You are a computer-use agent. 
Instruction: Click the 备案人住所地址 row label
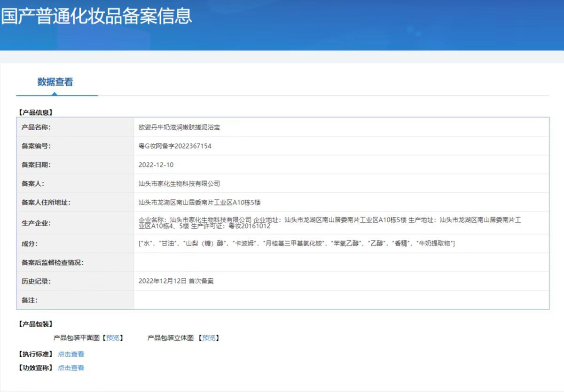coord(46,203)
